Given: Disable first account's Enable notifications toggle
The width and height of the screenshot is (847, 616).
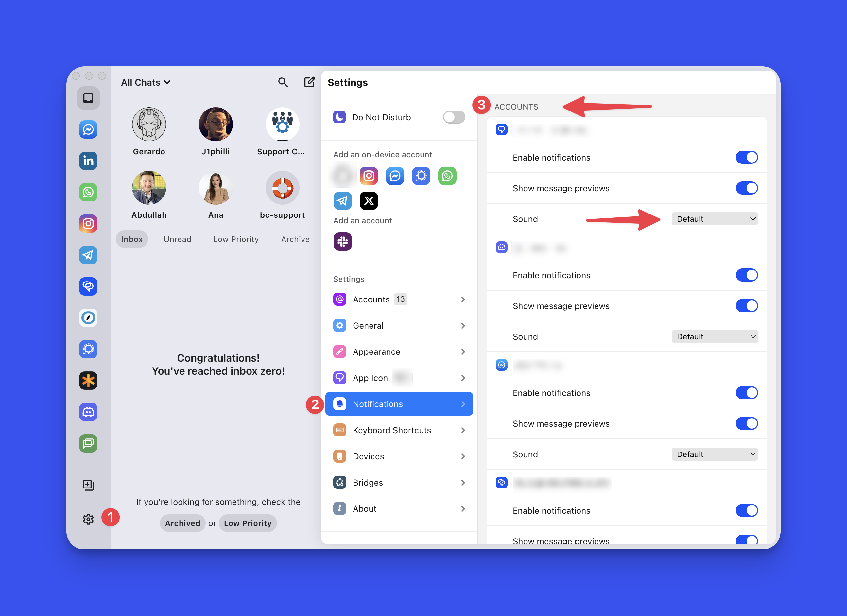Looking at the screenshot, I should (x=746, y=158).
